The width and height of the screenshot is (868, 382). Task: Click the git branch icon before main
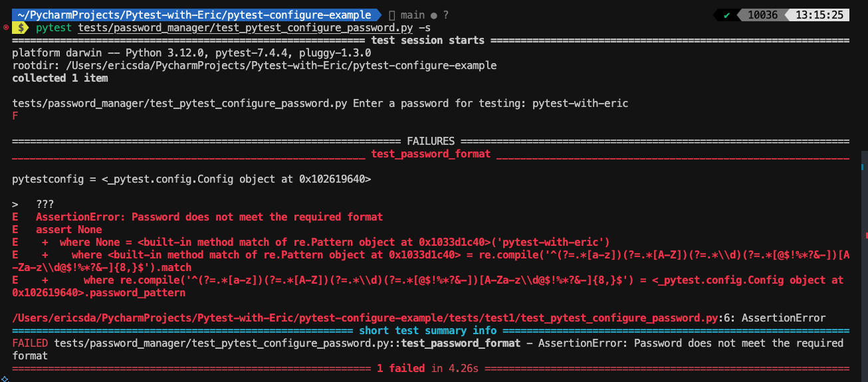pyautogui.click(x=391, y=15)
